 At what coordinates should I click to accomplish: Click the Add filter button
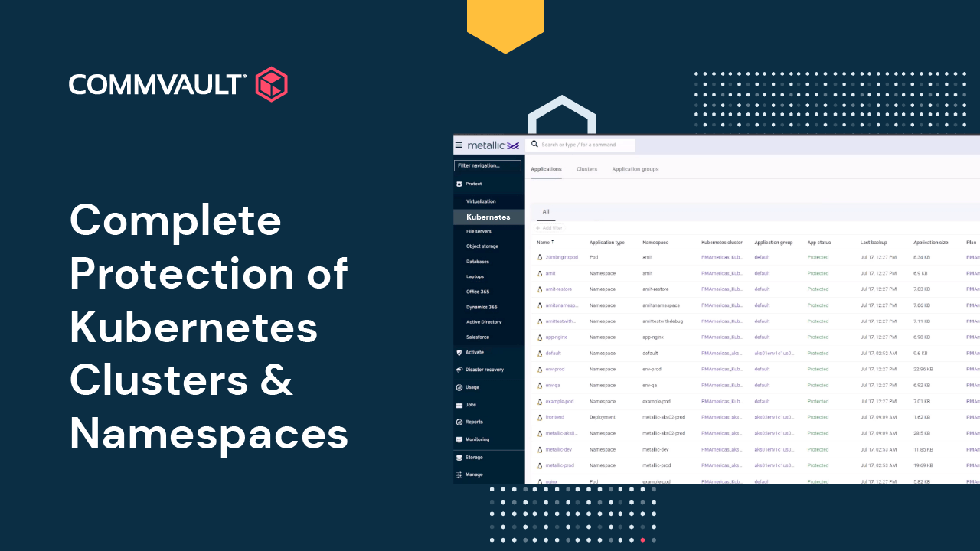point(549,228)
